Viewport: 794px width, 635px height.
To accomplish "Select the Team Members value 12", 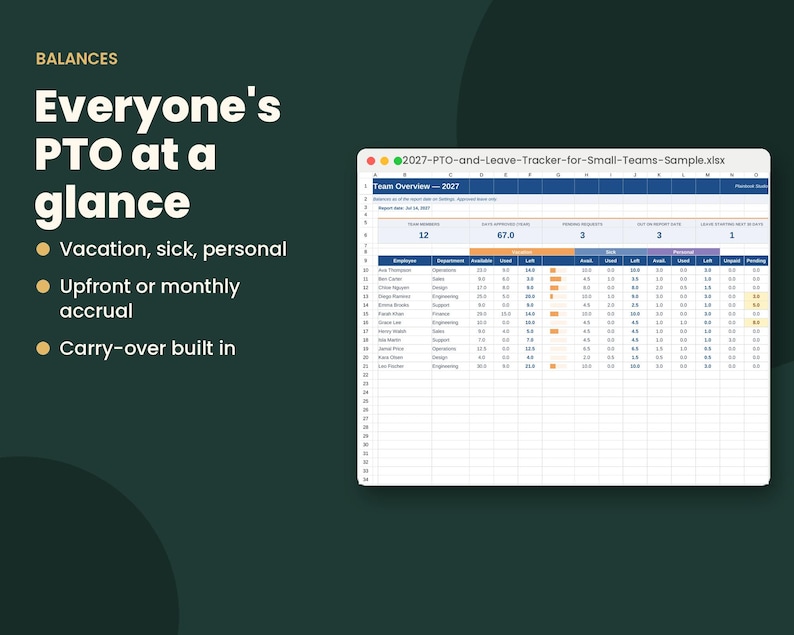I will (424, 235).
